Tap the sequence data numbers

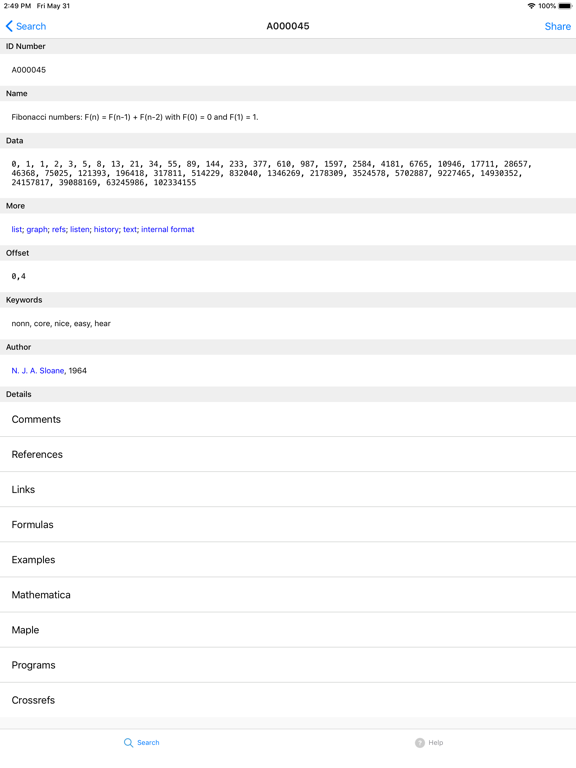(271, 173)
